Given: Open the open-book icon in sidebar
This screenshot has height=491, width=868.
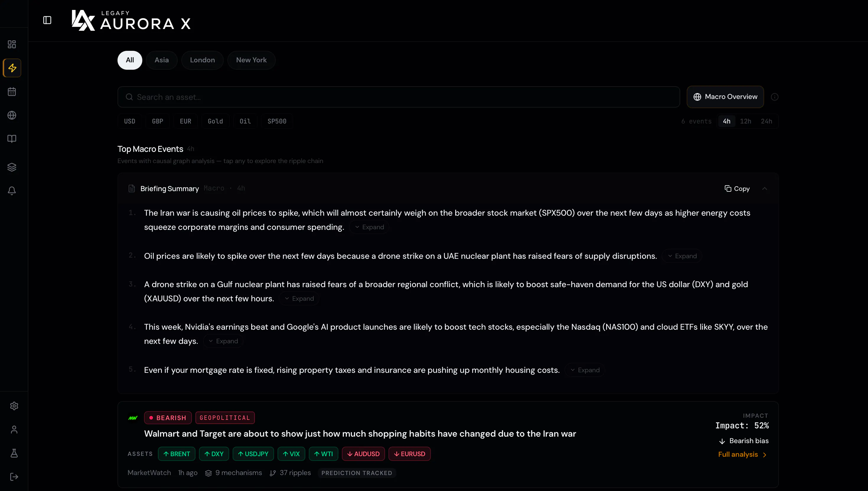Looking at the screenshot, I should [x=12, y=139].
